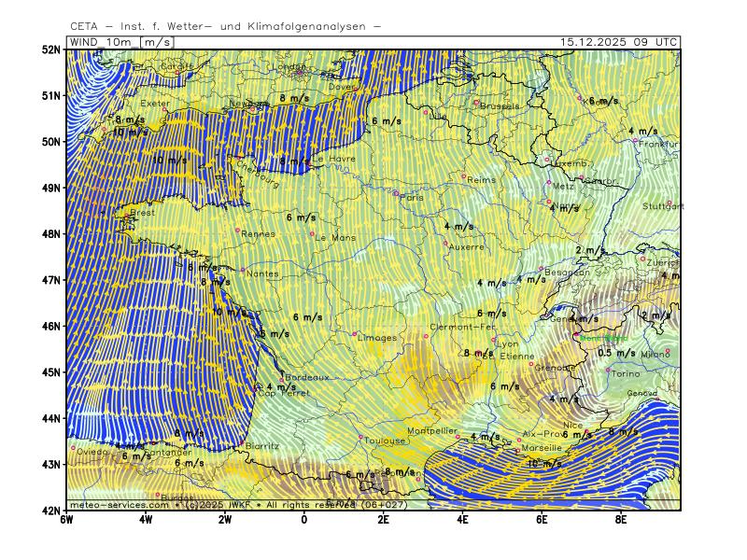Click the 15.12.2025 09 UTC timestamp
This screenshot has width=747, height=560.
click(618, 42)
